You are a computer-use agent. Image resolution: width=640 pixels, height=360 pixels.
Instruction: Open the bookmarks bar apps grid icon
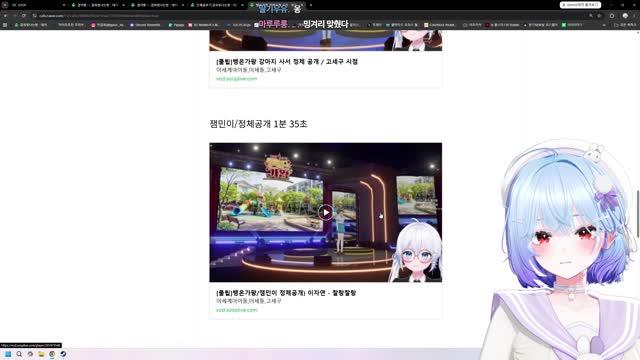click(5, 25)
